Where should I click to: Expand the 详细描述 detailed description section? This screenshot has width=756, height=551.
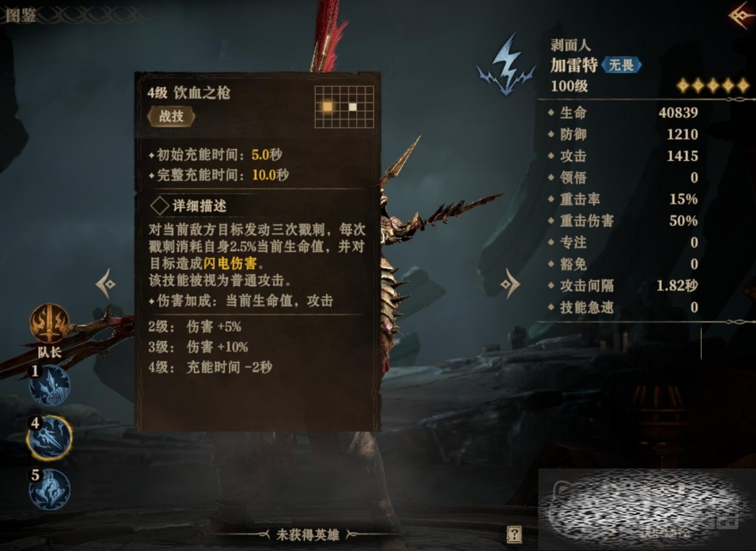[x=189, y=206]
